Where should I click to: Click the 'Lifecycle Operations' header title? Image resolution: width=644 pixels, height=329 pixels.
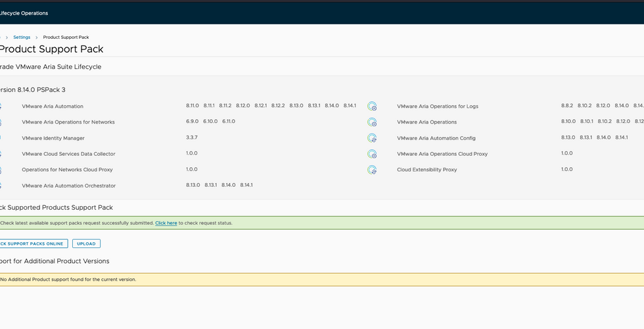[24, 13]
